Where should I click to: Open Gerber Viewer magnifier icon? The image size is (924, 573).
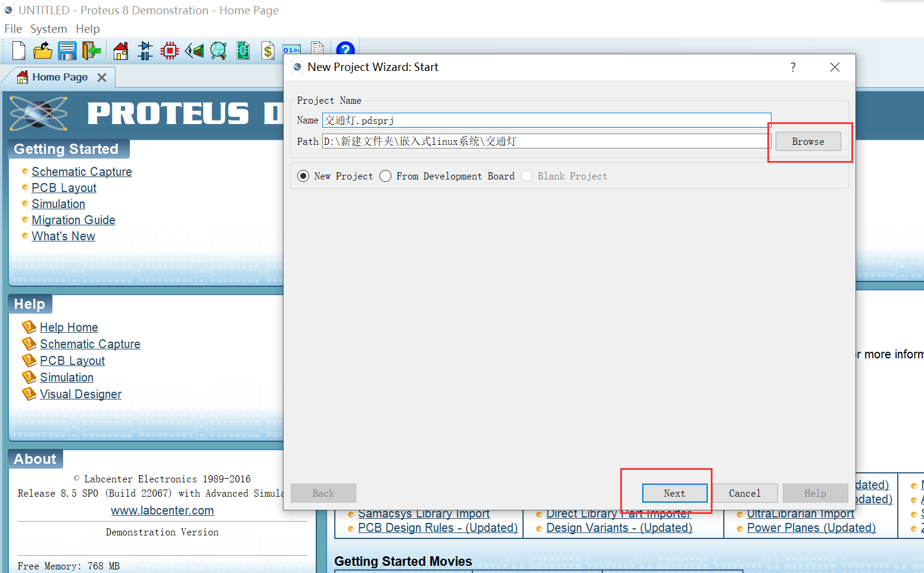tap(219, 51)
